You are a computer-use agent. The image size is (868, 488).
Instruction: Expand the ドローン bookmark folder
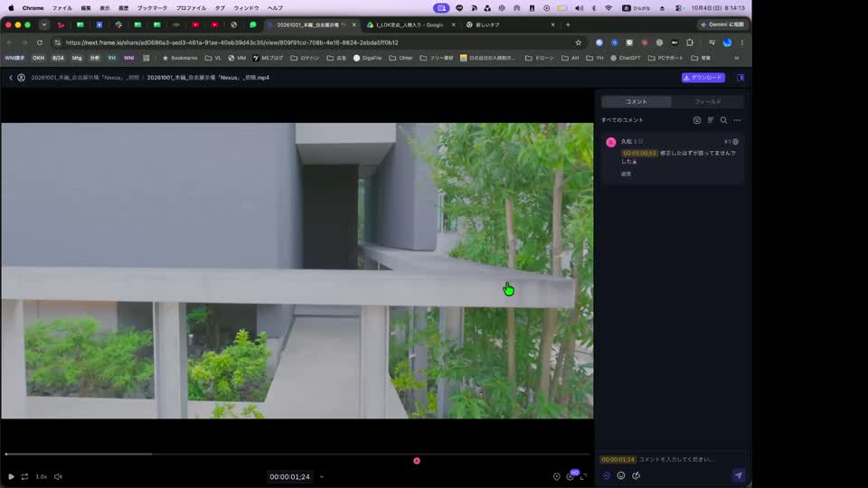click(539, 58)
